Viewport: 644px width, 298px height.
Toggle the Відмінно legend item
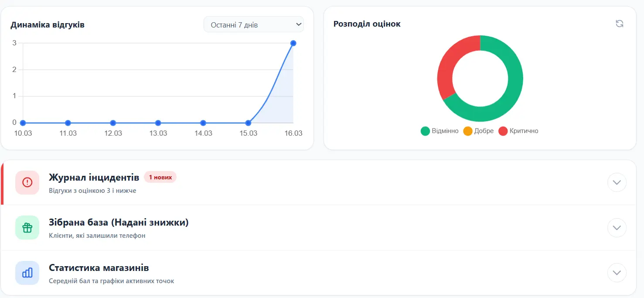coord(440,131)
